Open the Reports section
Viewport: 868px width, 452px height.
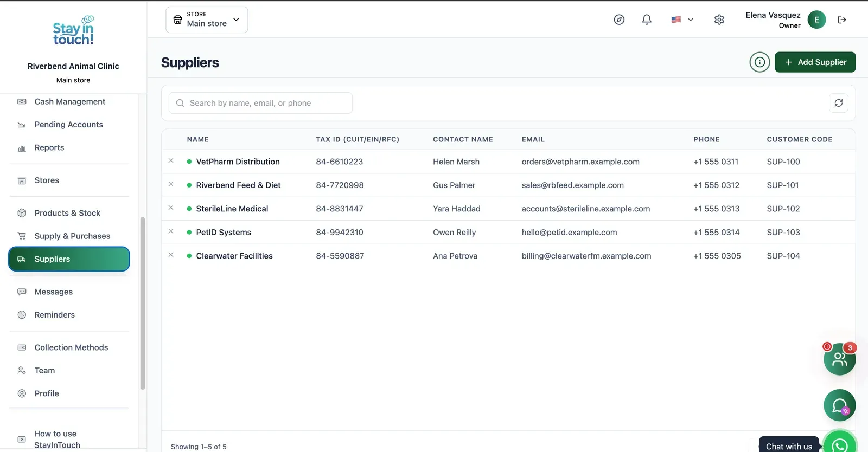tap(69, 148)
